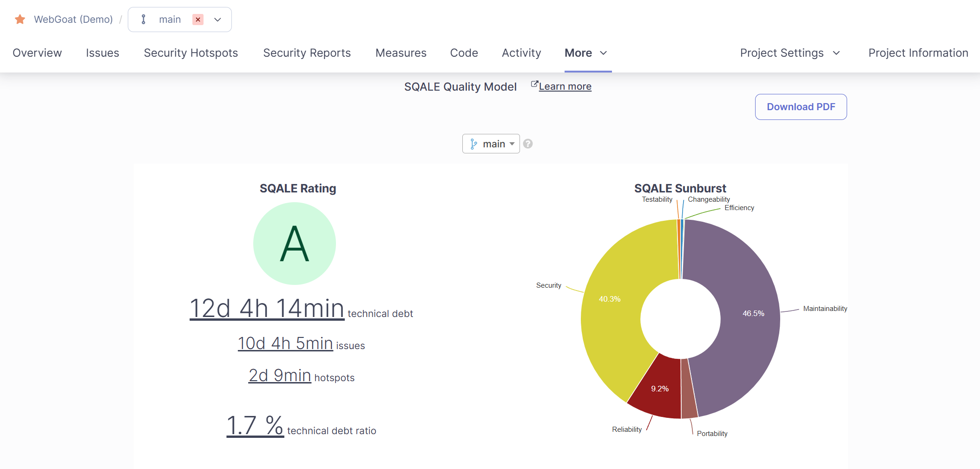Expand the Project Settings dropdown
This screenshot has width=980, height=469.
coord(790,53)
